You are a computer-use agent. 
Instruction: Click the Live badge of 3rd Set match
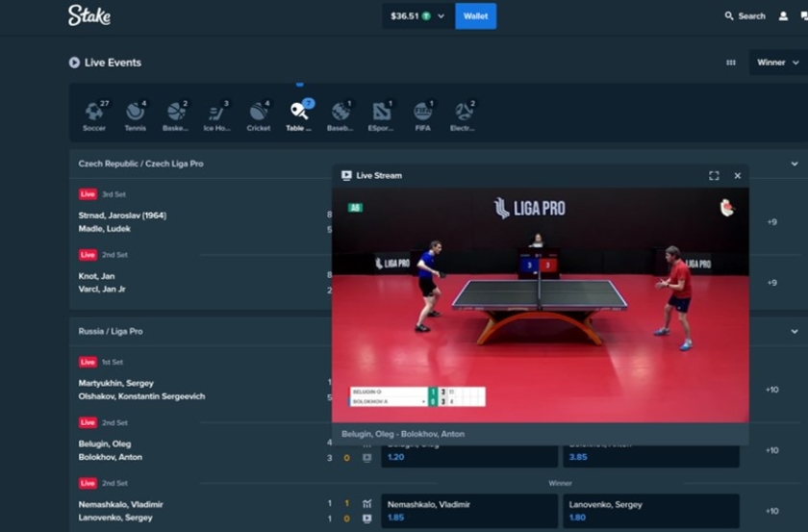88,193
